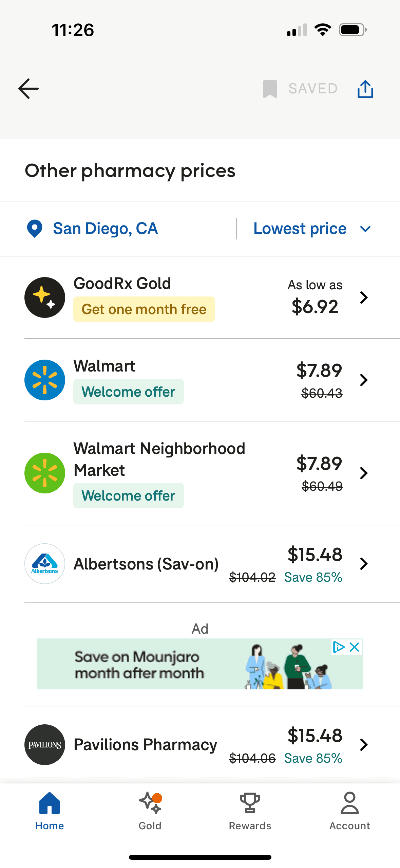Tap the Albertsons logo
Image resolution: width=400 pixels, height=868 pixels.
tap(45, 564)
